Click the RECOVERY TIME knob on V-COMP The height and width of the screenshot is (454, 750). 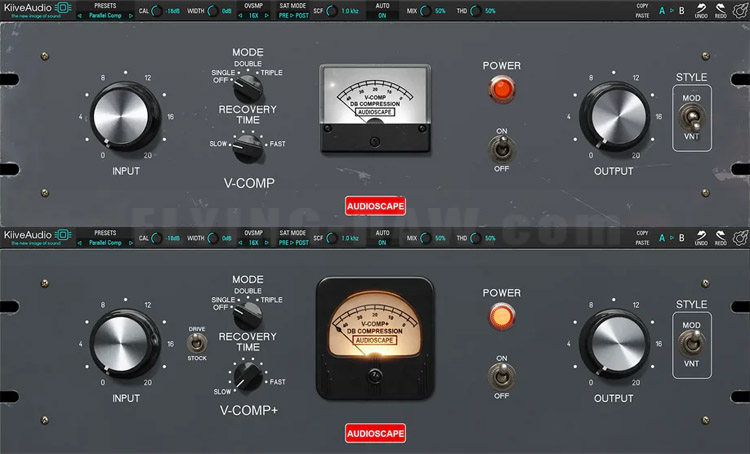point(248,148)
